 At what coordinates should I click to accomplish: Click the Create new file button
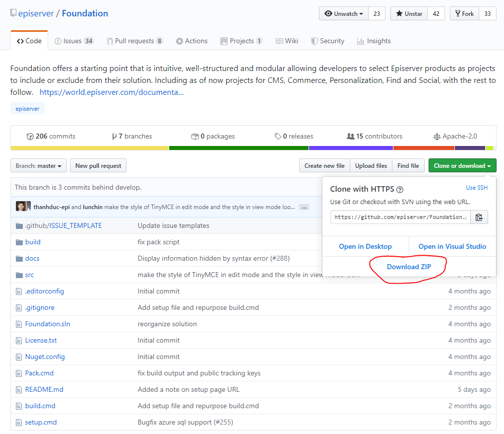(324, 166)
